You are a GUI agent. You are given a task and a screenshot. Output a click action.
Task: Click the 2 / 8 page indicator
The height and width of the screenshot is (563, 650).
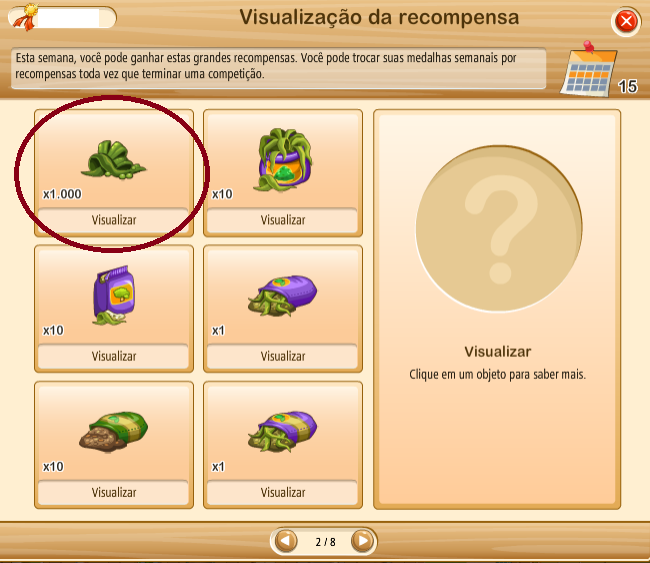[325, 542]
